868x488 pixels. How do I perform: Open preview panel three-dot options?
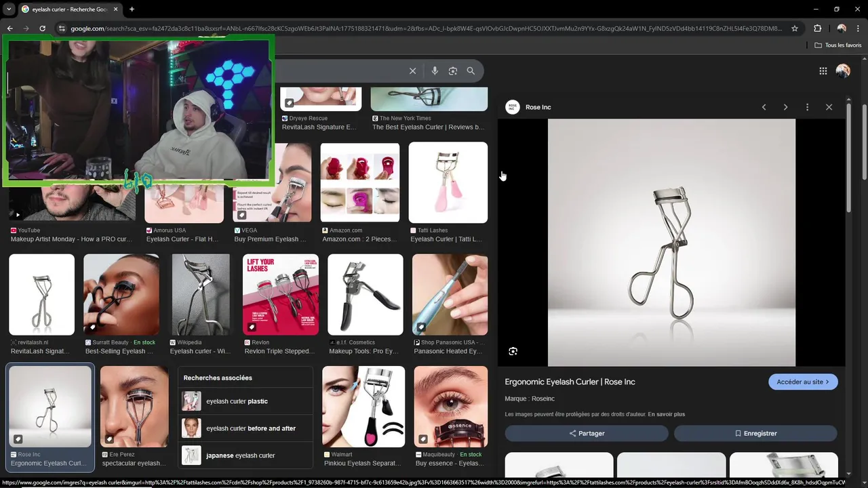pyautogui.click(x=807, y=107)
